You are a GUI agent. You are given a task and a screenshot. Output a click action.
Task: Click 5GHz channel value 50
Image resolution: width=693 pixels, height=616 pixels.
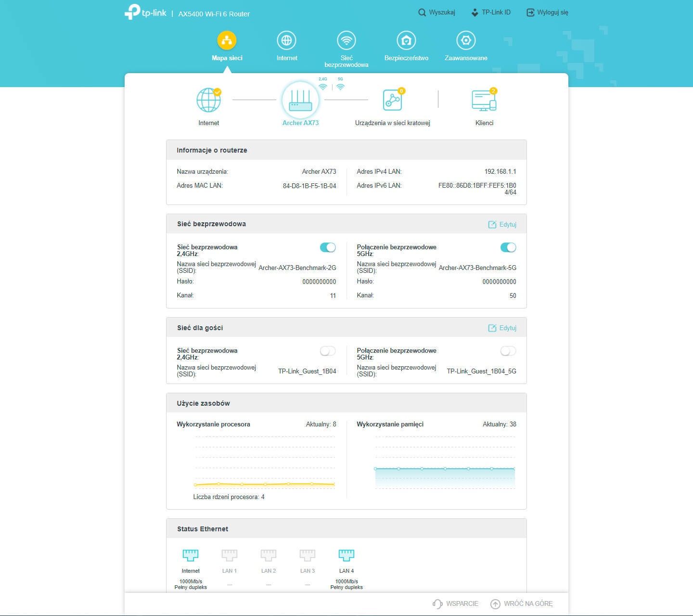click(x=513, y=296)
